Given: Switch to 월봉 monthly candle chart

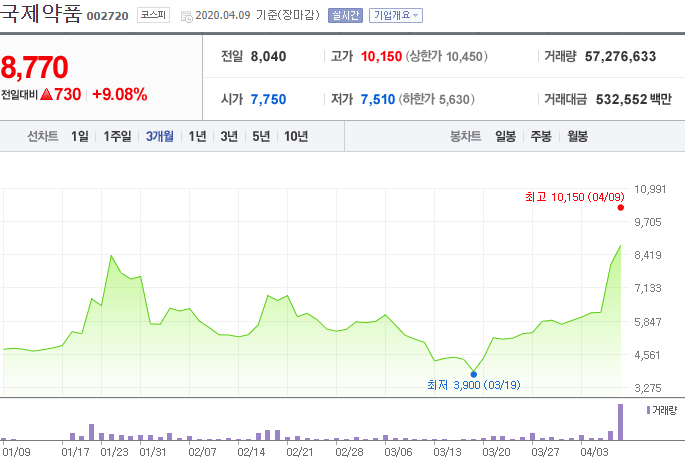Looking at the screenshot, I should [x=577, y=136].
